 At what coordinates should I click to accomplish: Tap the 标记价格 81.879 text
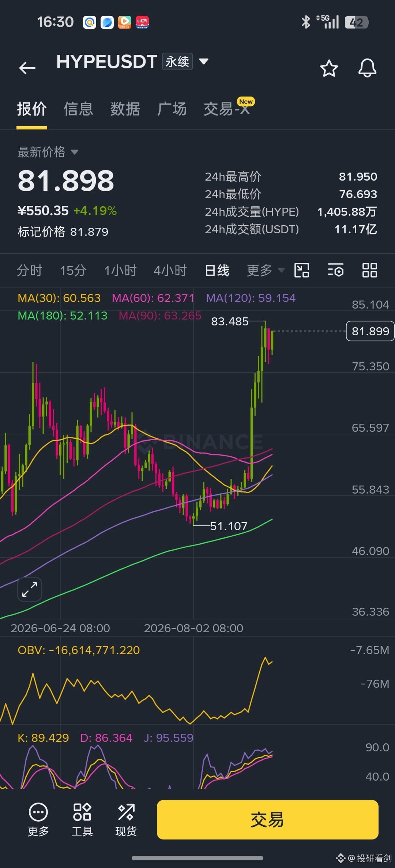(63, 231)
